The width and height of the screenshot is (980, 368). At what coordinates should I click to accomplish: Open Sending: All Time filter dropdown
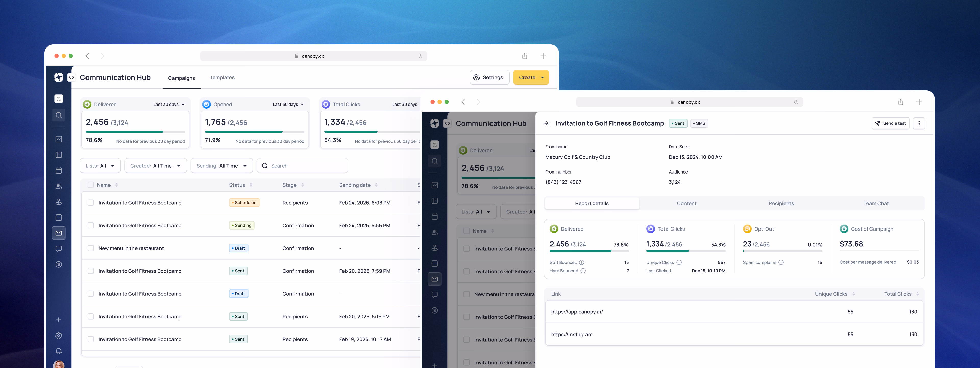pyautogui.click(x=222, y=166)
